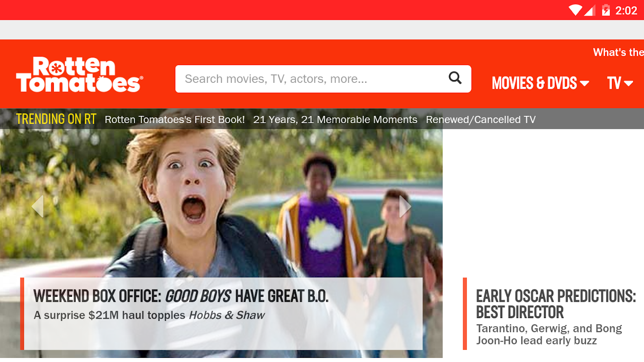Focus the search movies, TV, actors field
This screenshot has height=362, width=644.
point(323,79)
